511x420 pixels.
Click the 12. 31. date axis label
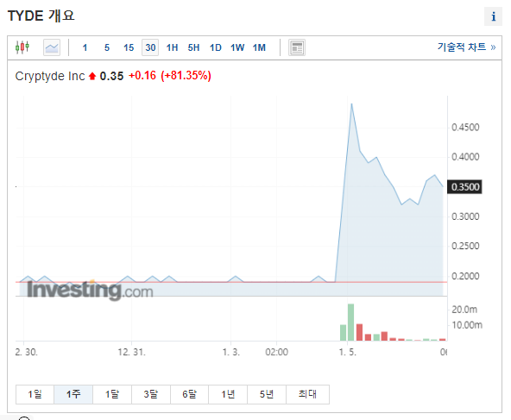click(x=132, y=352)
